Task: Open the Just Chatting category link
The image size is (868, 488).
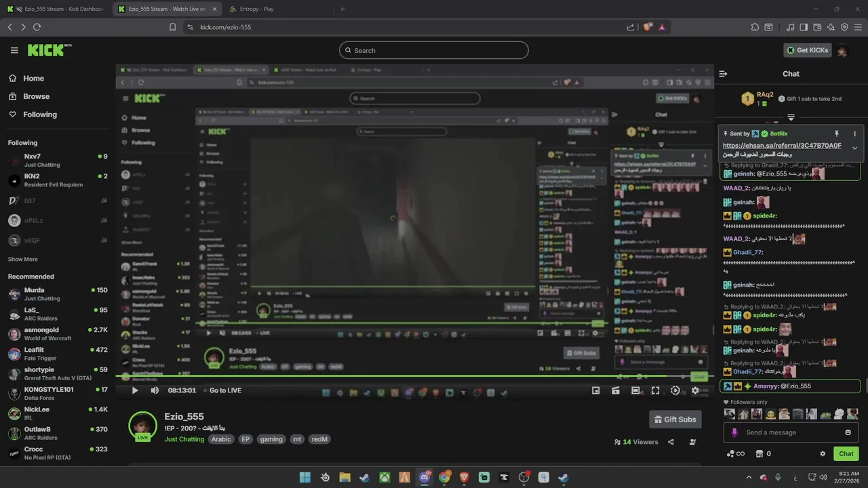Action: pyautogui.click(x=184, y=439)
